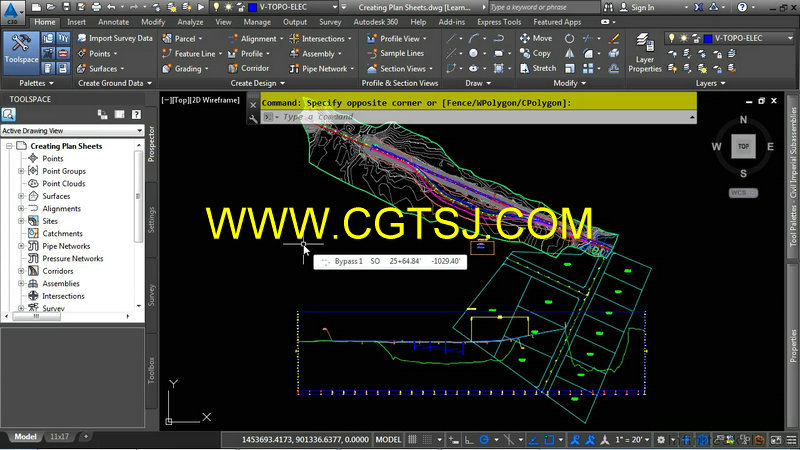
Task: Switch to the Annotate ribbon tab
Action: point(113,22)
